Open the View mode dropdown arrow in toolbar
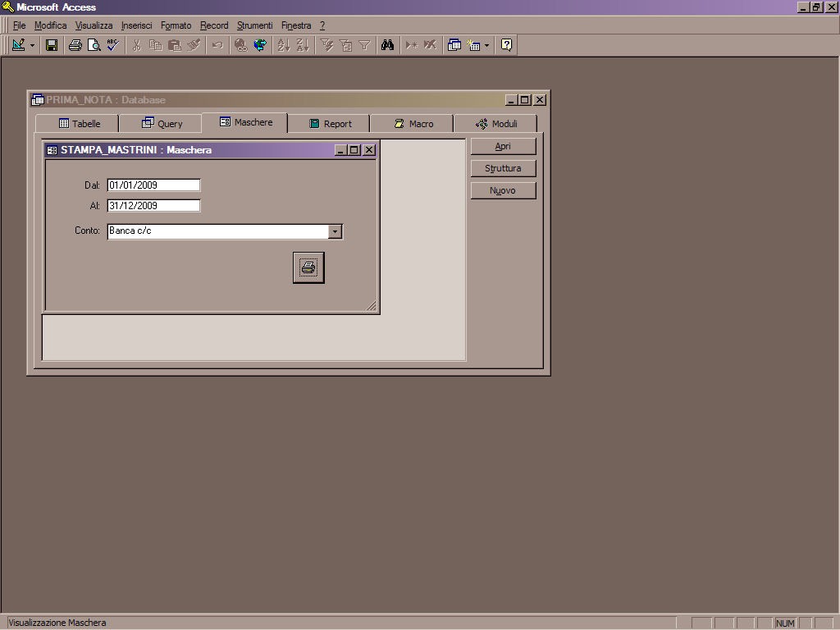Screen dimensions: 840x630 point(33,45)
